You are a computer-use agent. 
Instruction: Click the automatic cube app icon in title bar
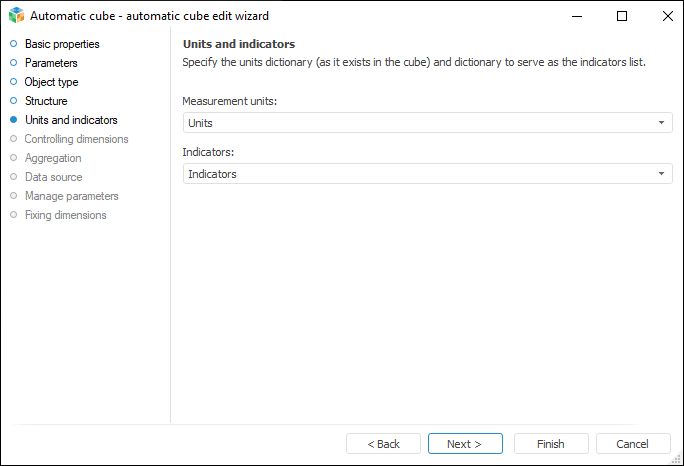click(x=16, y=16)
